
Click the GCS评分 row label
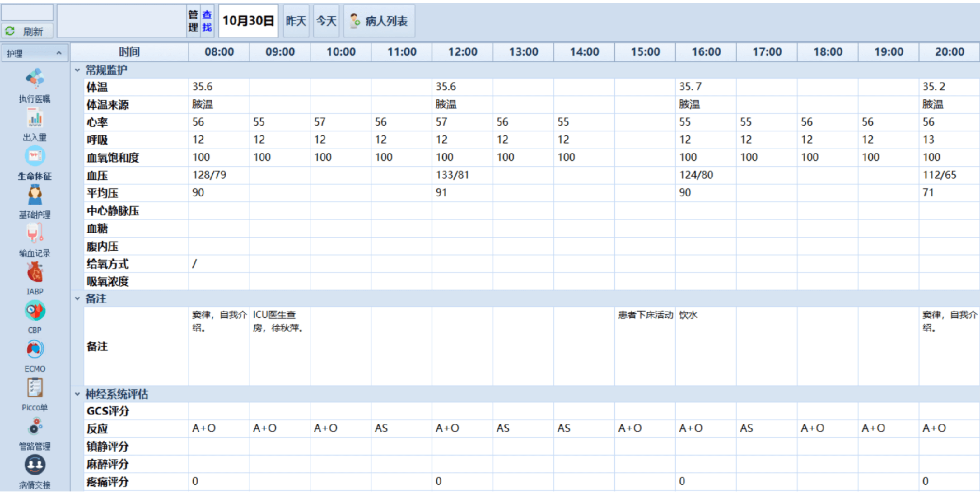[108, 412]
